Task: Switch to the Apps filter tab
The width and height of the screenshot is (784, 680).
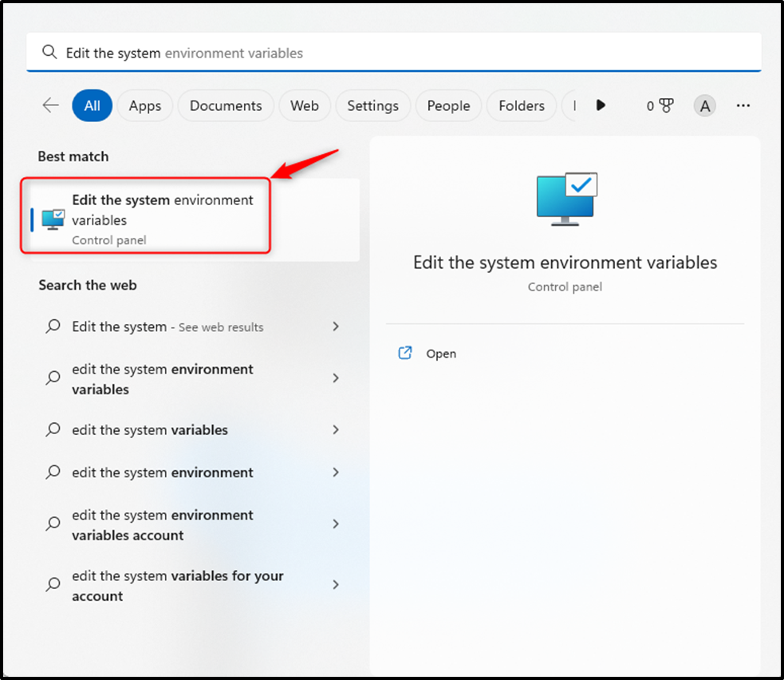Action: tap(144, 105)
